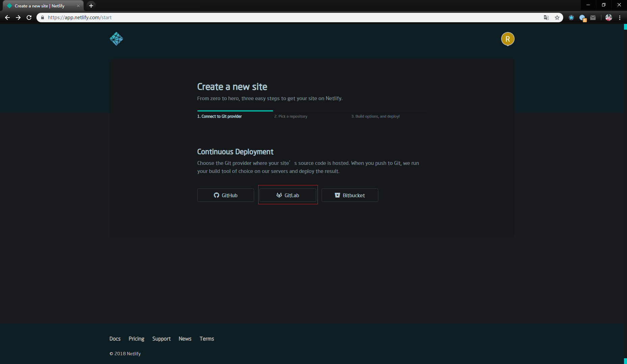This screenshot has width=627, height=364.
Task: Select step 1 Connect to Git provider
Action: tap(219, 116)
